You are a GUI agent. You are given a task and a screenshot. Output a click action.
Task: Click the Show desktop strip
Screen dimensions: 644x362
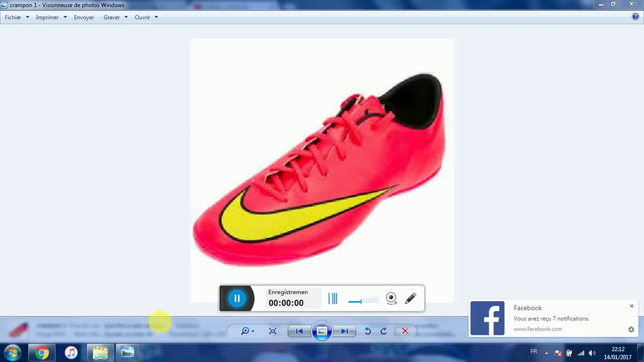(640, 353)
